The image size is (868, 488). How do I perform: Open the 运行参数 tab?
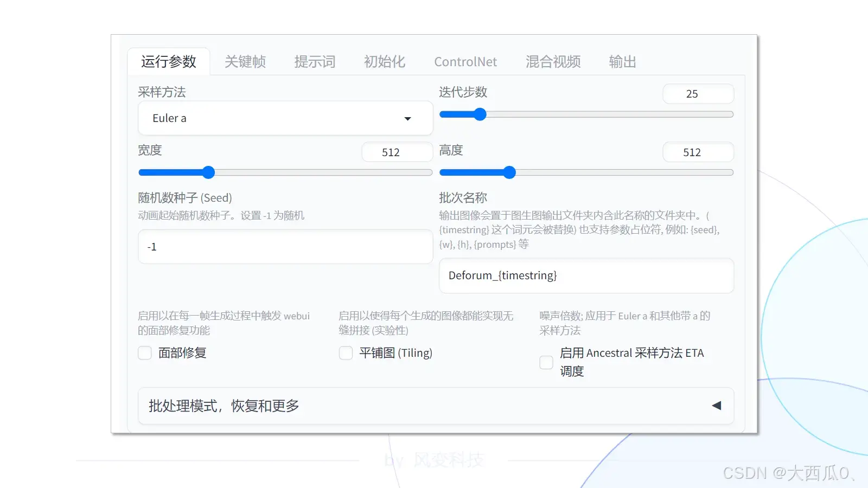169,62
